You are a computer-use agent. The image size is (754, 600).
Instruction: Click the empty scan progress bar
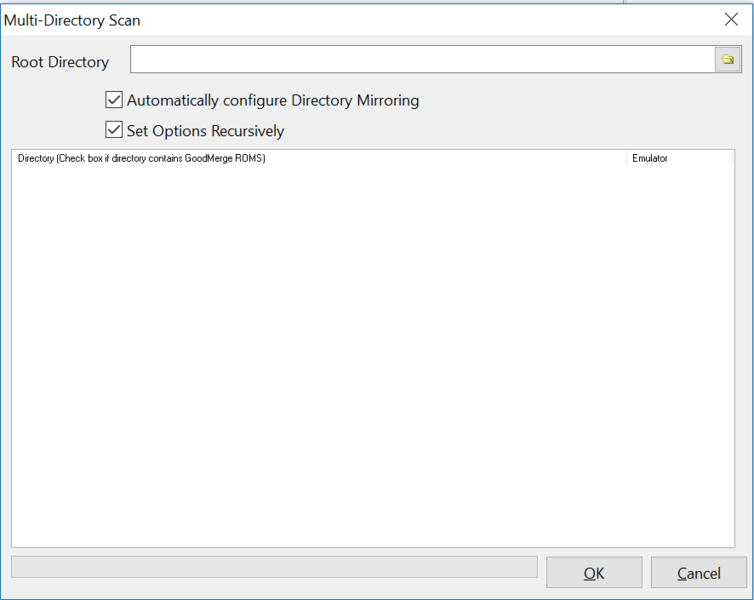[273, 567]
